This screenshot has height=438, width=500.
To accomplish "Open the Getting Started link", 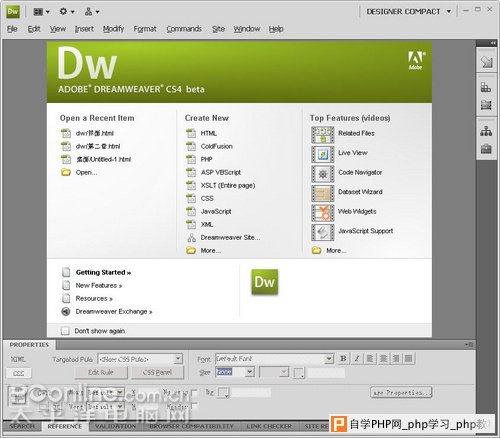I will click(x=103, y=273).
